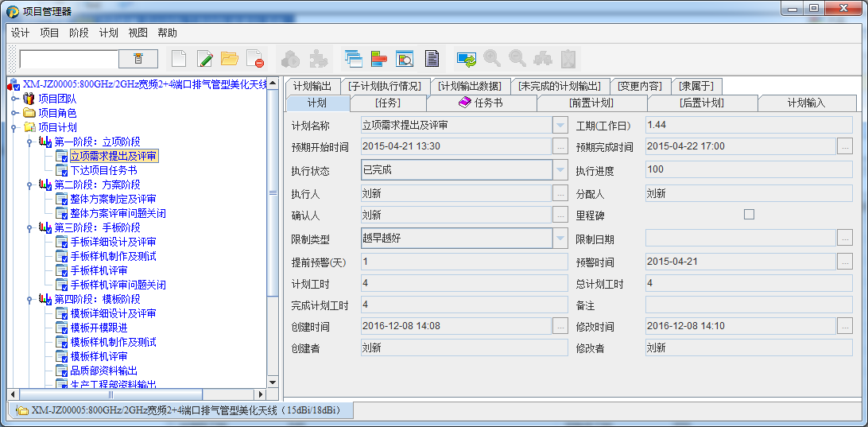Image resolution: width=868 pixels, height=427 pixels.
Task: Switch to the [任务] tab
Action: [x=388, y=103]
